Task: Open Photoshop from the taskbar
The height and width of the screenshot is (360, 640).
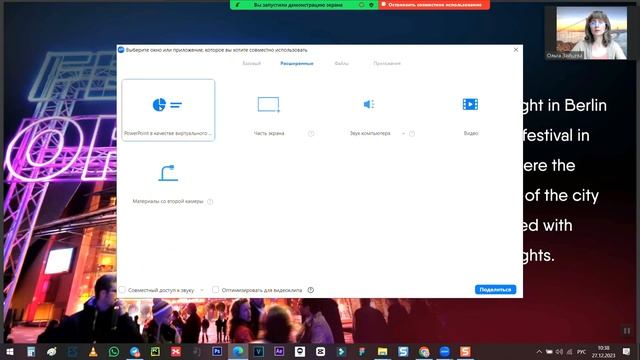Action: coord(217,351)
